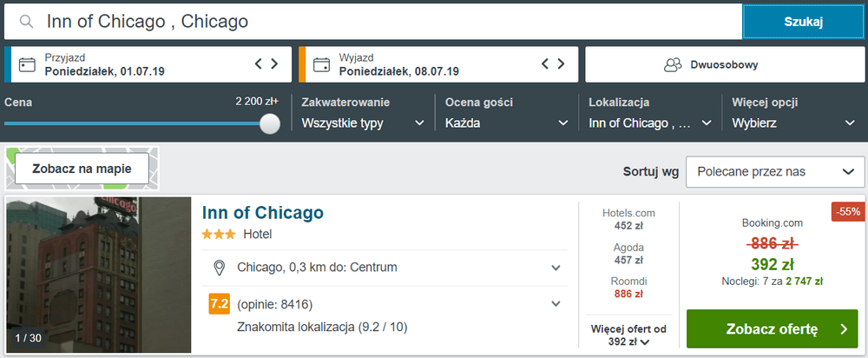Viewport: 868px width, 358px height.
Task: Click the Przyjazd calendar icon
Action: click(x=27, y=65)
